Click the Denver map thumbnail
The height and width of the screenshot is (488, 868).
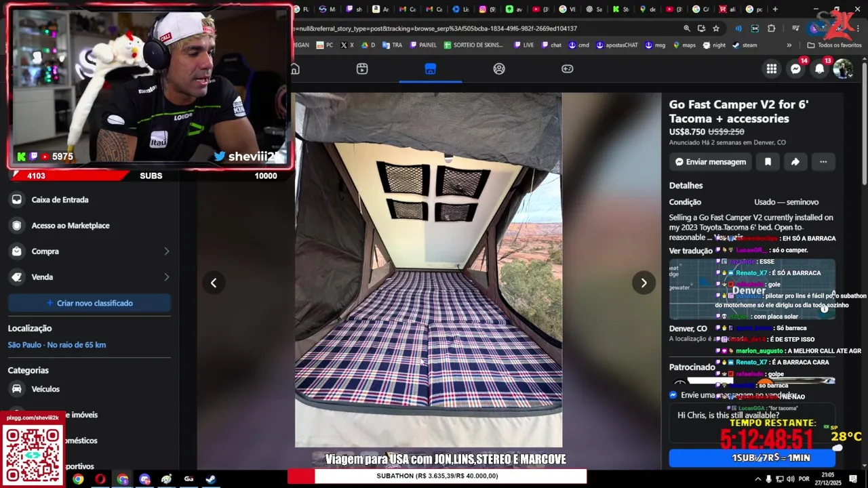pyautogui.click(x=752, y=289)
